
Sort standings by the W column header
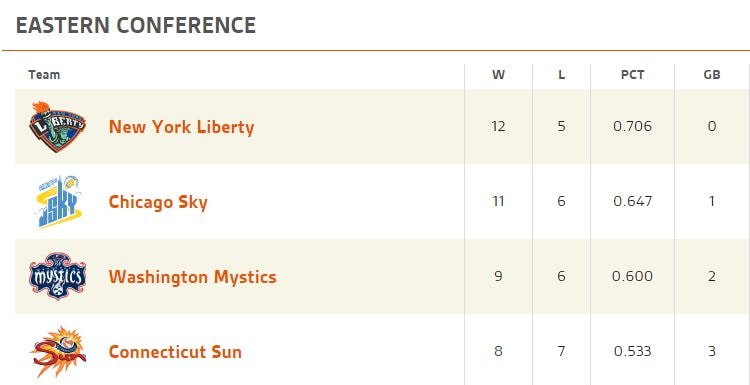tap(498, 75)
